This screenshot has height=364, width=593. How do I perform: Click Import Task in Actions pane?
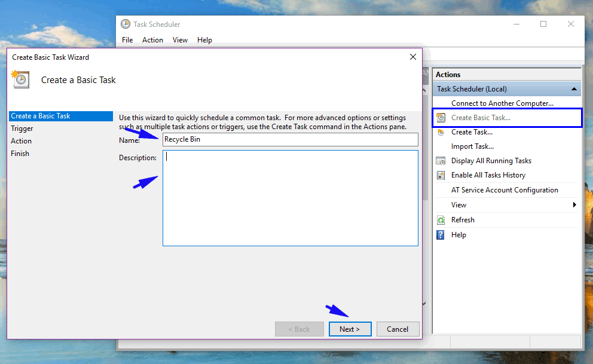(x=472, y=146)
